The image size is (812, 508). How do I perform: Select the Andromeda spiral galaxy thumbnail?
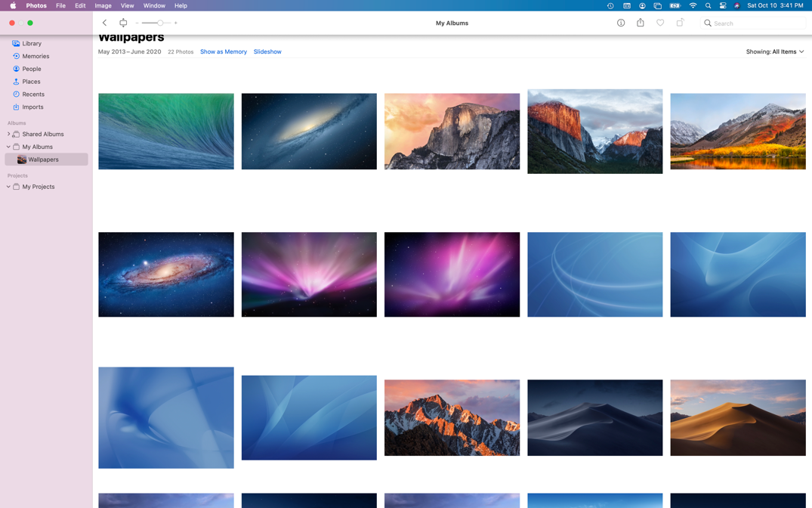coord(166,274)
